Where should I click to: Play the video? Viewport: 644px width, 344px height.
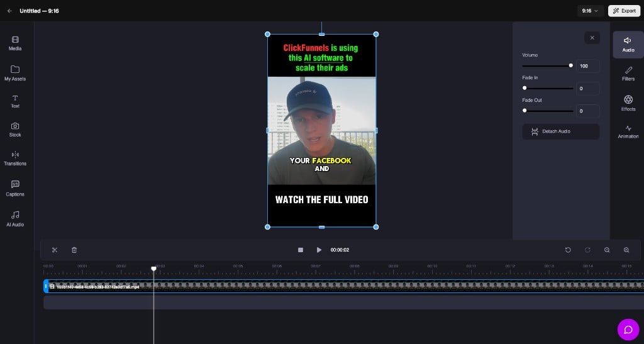pyautogui.click(x=319, y=250)
